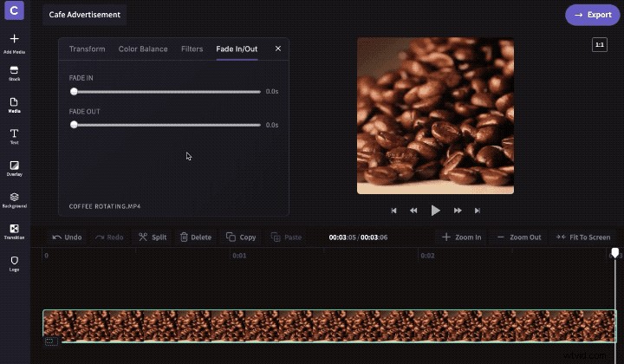Switch to the Transform tab

tap(88, 49)
